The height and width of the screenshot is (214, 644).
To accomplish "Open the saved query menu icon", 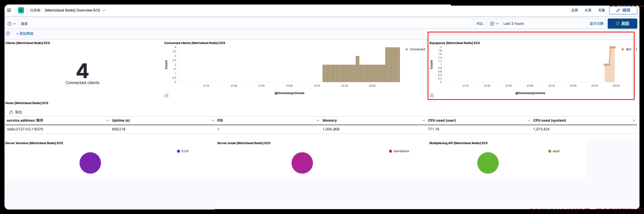I will tap(12, 24).
